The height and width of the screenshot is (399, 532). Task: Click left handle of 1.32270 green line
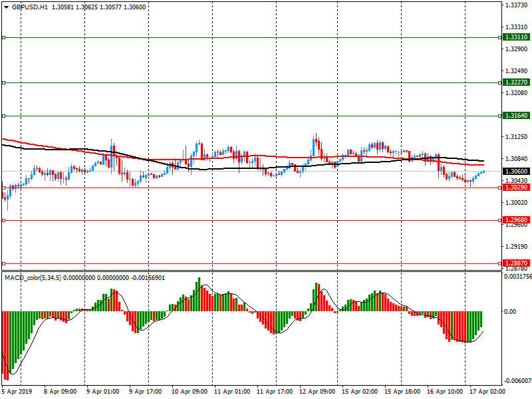click(x=3, y=82)
